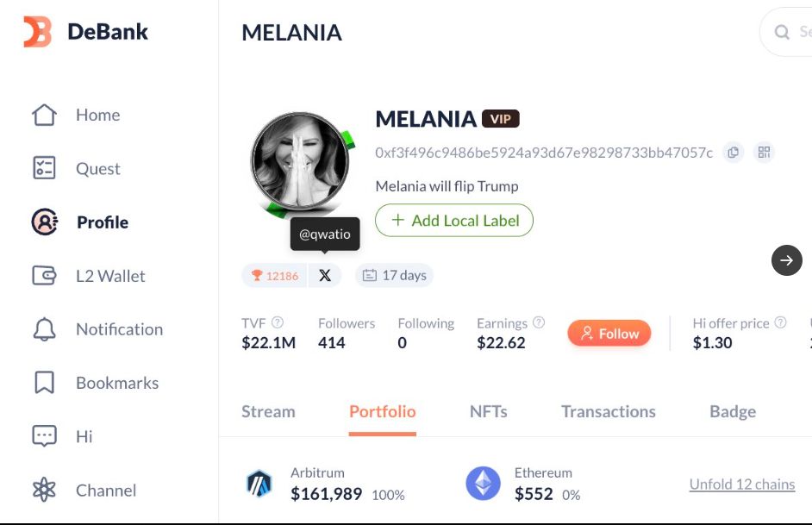Screen dimensions: 812x525
Task: Switch to the NFTs tab
Action: (488, 412)
